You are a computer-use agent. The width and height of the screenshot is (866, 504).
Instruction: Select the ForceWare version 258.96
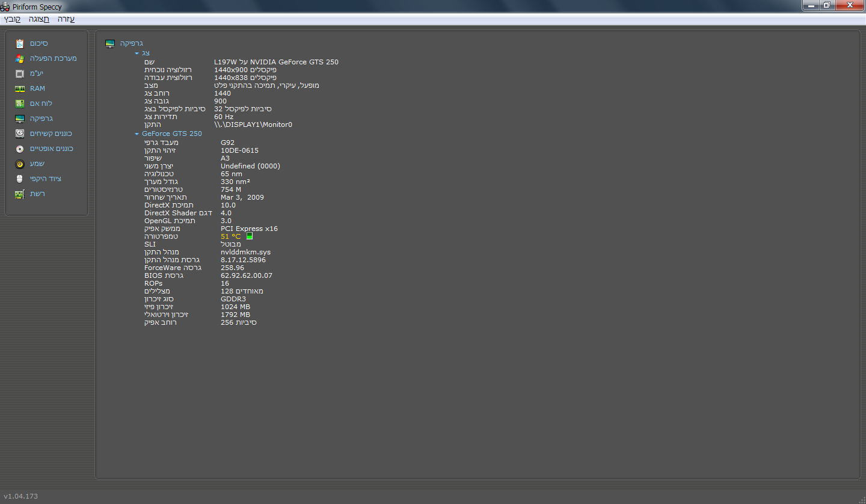[232, 268]
